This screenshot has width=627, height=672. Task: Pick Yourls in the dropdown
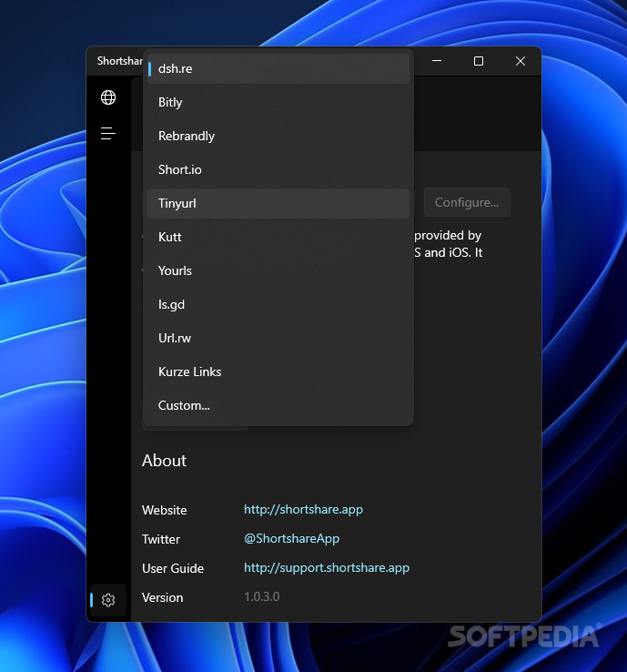click(278, 270)
